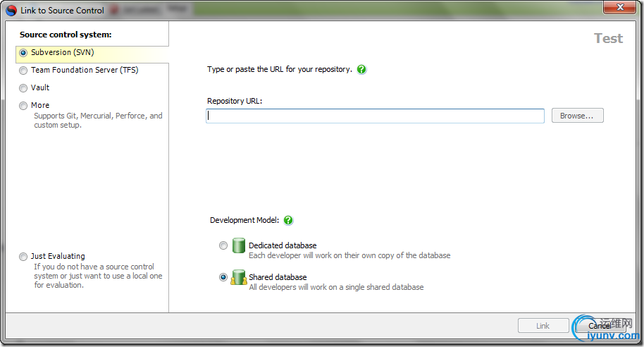Open help icon beside Development Model
This screenshot has width=644, height=347.
[x=288, y=220]
